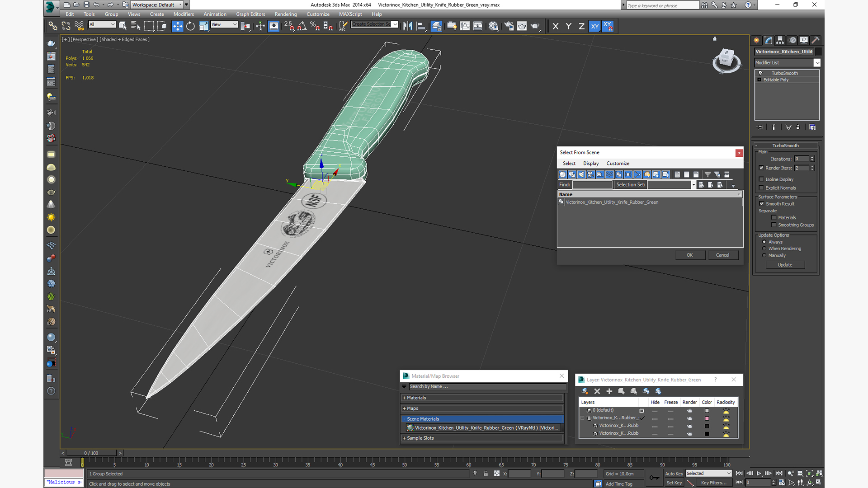Open the Rendering menu
This screenshot has width=868, height=488.
pos(286,14)
